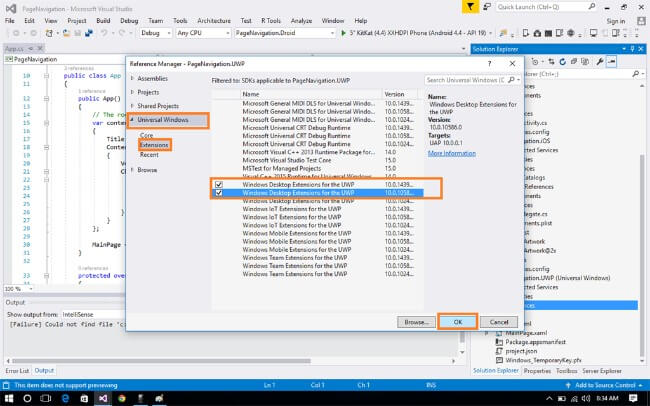Switch to the Toolbox tab
Image resolution: width=650 pixels, height=406 pixels.
(x=566, y=371)
